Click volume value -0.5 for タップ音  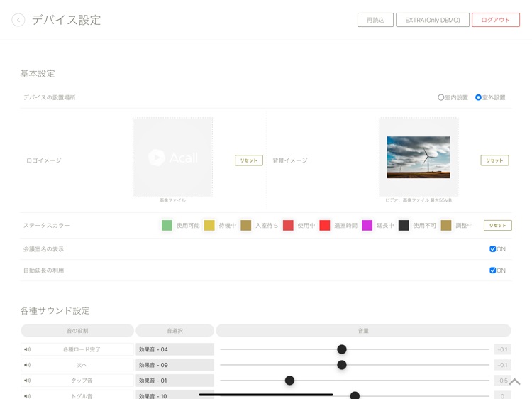[502, 381]
